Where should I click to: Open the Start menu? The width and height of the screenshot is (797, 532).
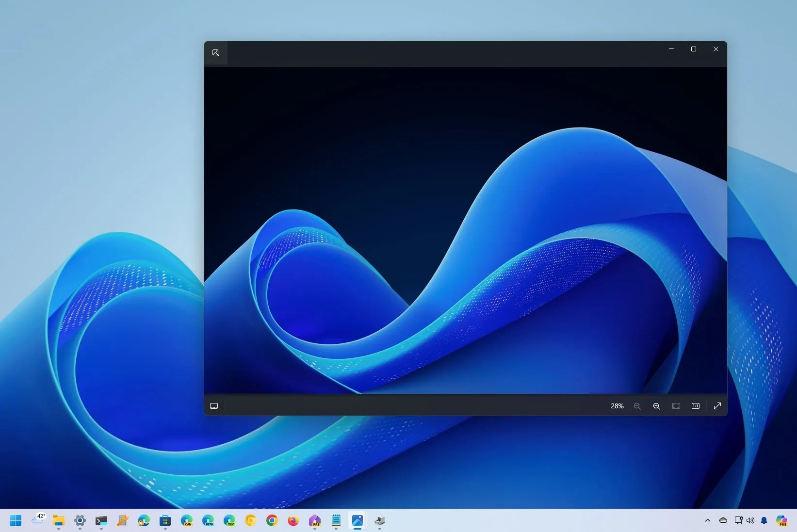coord(16,521)
